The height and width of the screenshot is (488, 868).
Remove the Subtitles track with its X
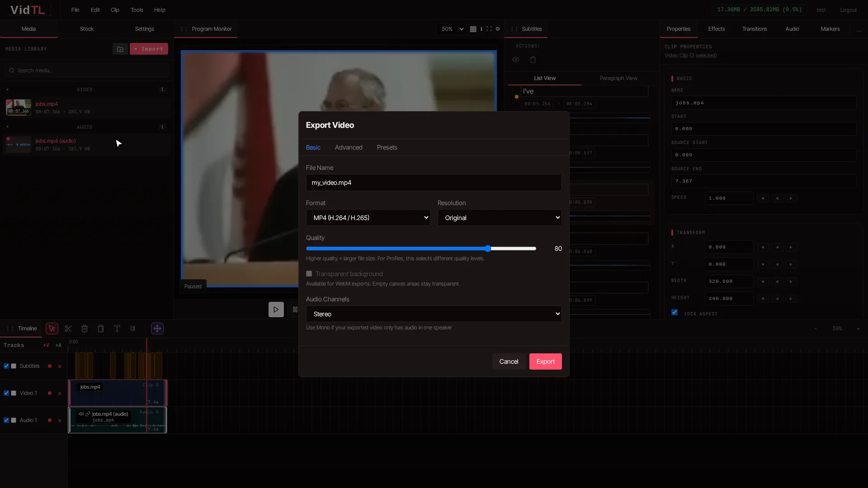point(60,366)
